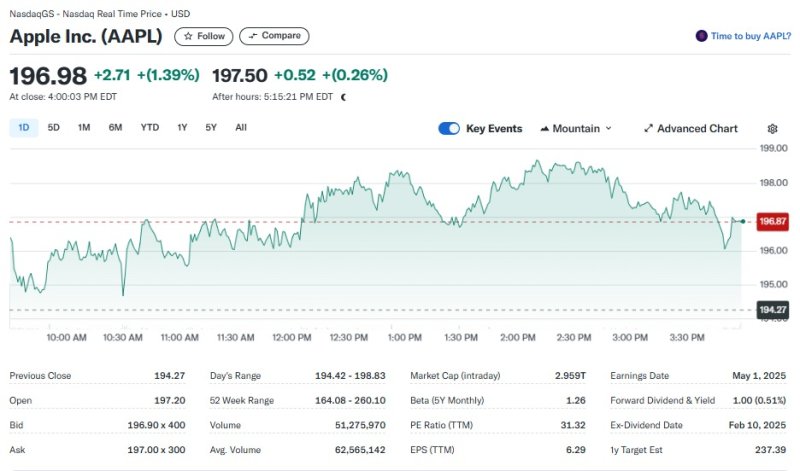The image size is (800, 471).
Task: Click the Bid value 196.90 x 400
Action: pos(156,425)
